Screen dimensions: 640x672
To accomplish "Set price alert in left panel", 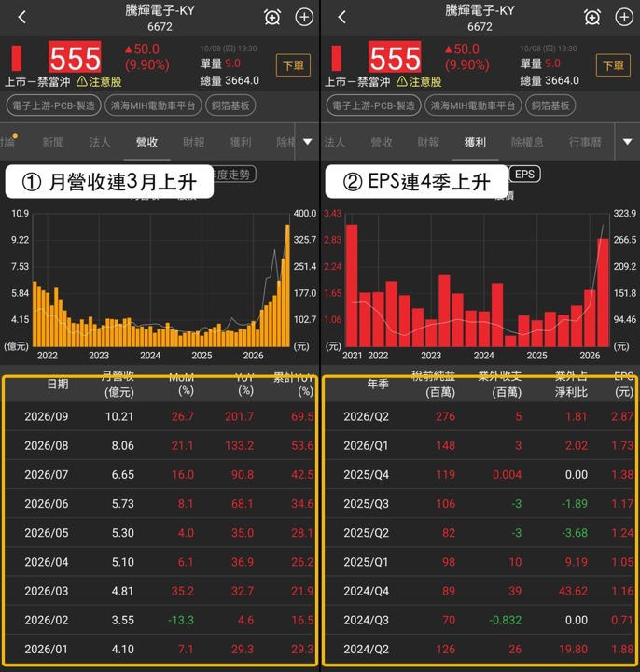I will tap(272, 18).
